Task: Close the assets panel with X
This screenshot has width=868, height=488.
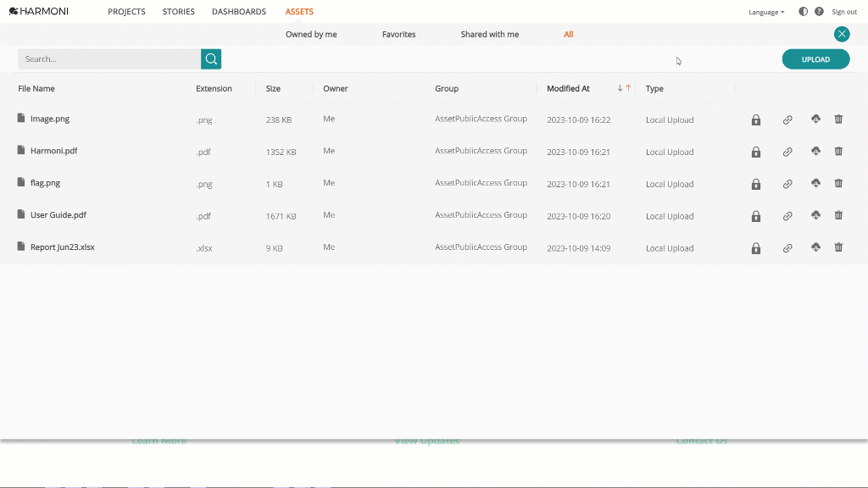Action: [842, 34]
